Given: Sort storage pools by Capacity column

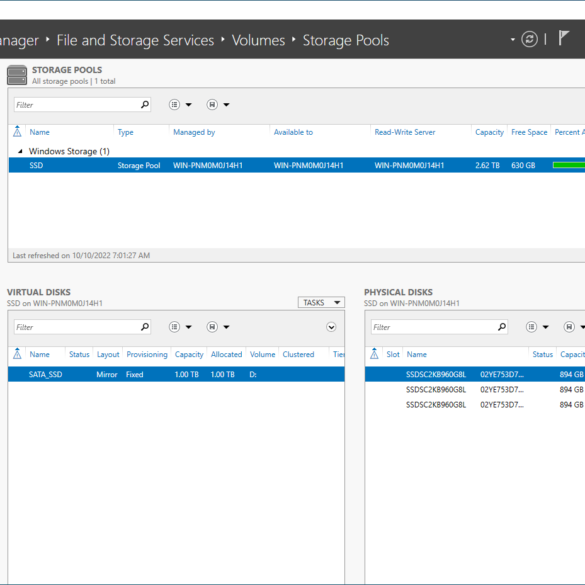Looking at the screenshot, I should pyautogui.click(x=489, y=132).
